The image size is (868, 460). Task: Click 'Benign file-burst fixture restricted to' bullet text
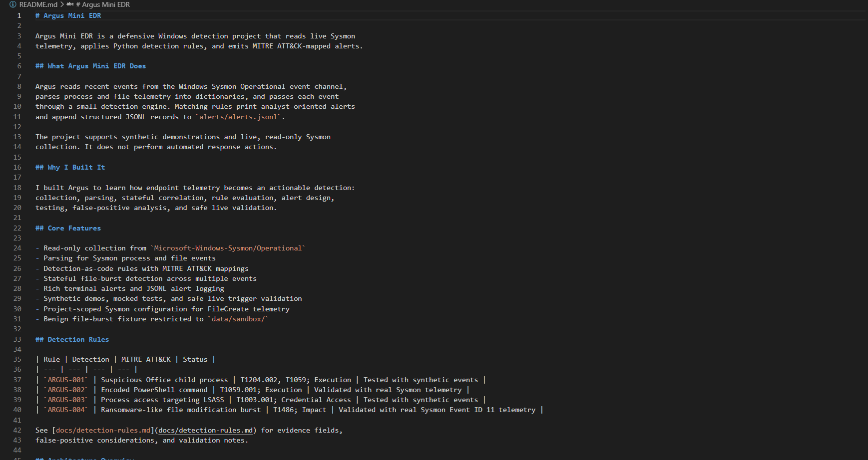[123, 319]
